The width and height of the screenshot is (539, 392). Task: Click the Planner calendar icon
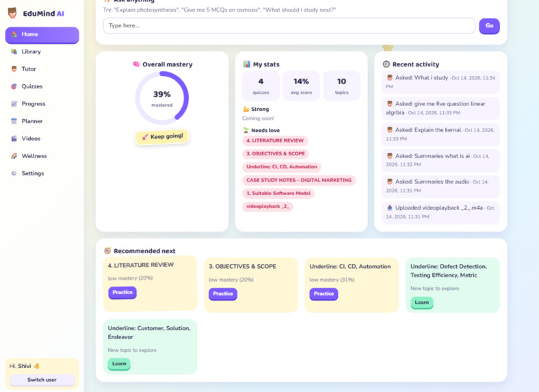point(14,121)
